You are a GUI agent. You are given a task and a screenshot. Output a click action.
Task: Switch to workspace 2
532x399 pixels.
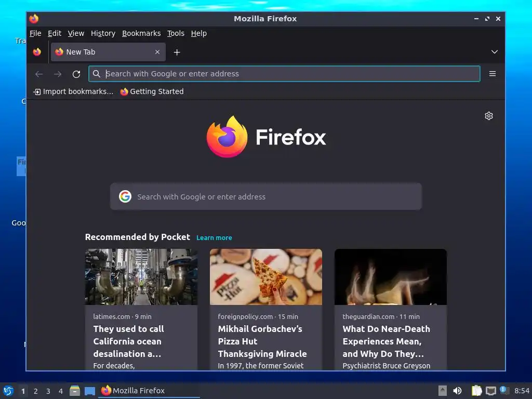click(36, 391)
